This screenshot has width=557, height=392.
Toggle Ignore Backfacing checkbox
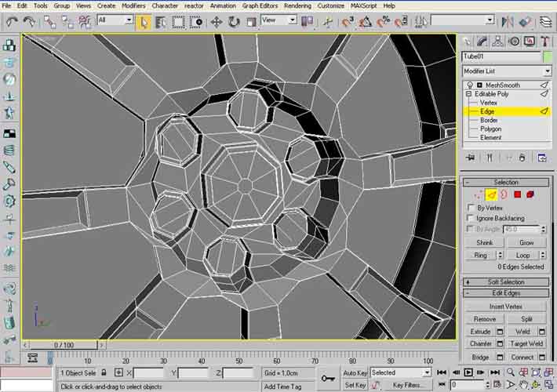point(470,218)
